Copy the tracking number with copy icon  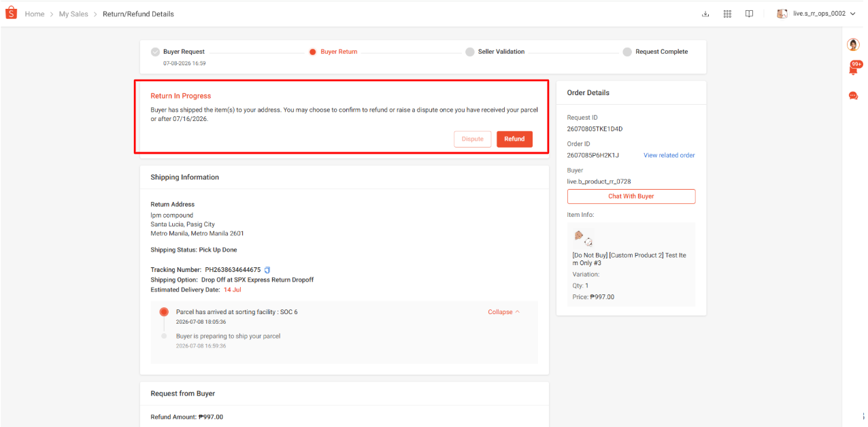coord(267,270)
